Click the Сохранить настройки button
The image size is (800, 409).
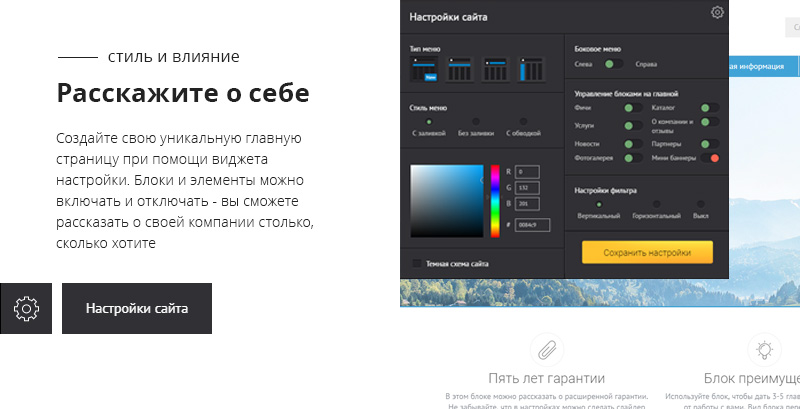(x=647, y=252)
